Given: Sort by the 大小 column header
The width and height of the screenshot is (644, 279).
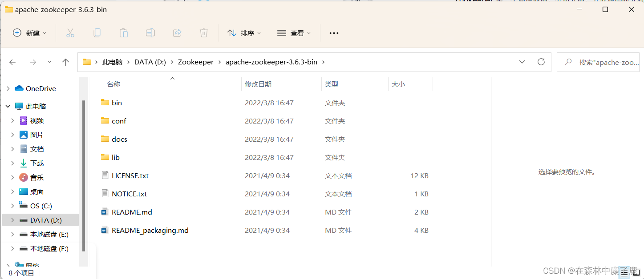Looking at the screenshot, I should pos(398,84).
